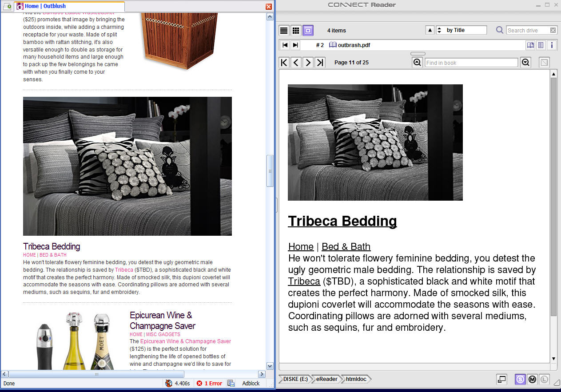Image resolution: width=561 pixels, height=392 pixels.
Task: Focus the 'Find in book' field
Action: pyautogui.click(x=471, y=63)
